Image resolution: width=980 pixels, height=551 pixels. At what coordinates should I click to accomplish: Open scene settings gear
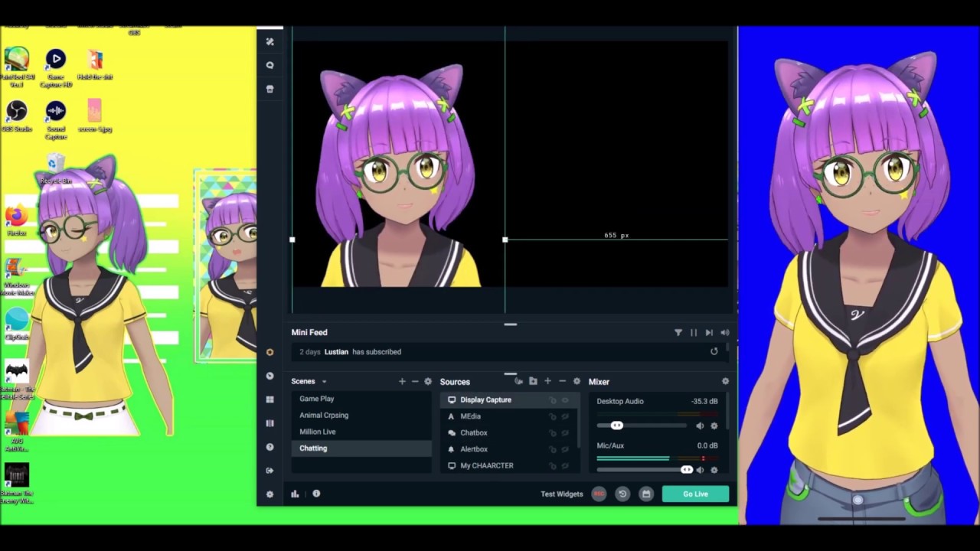click(428, 381)
